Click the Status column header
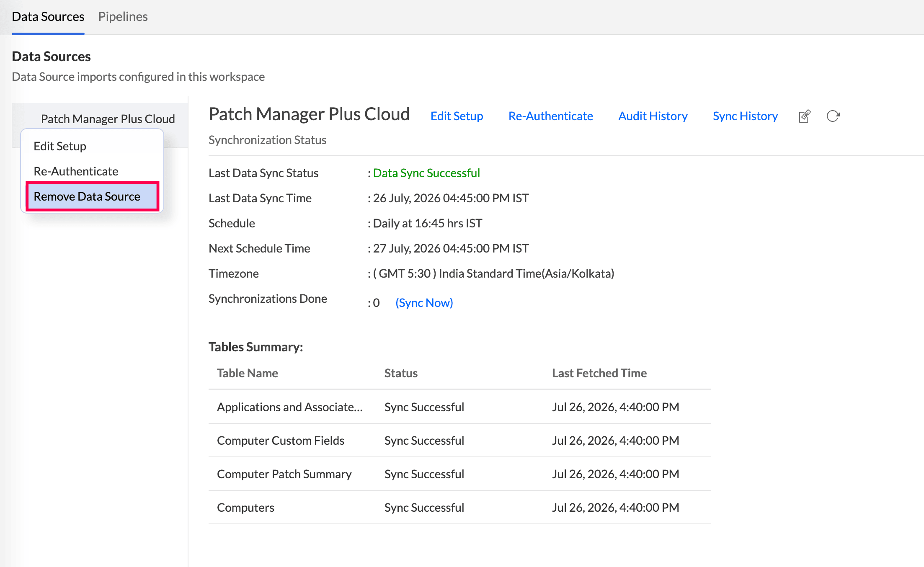924x567 pixels. (401, 373)
